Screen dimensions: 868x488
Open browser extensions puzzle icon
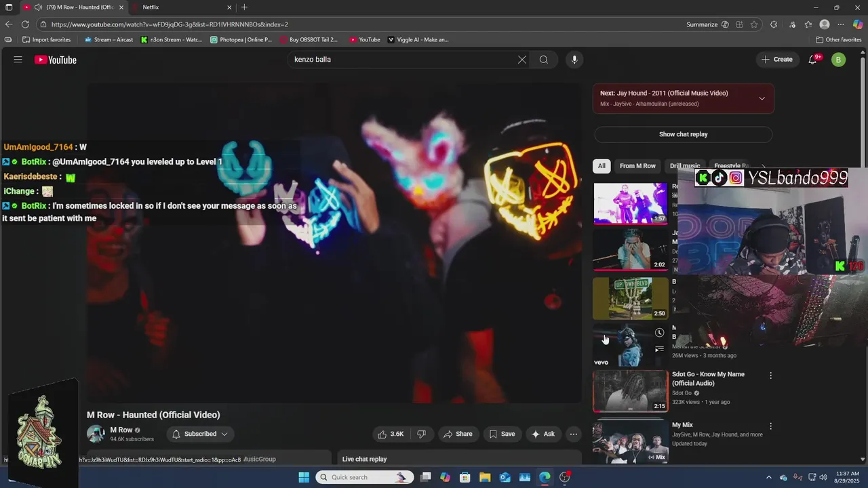click(774, 24)
